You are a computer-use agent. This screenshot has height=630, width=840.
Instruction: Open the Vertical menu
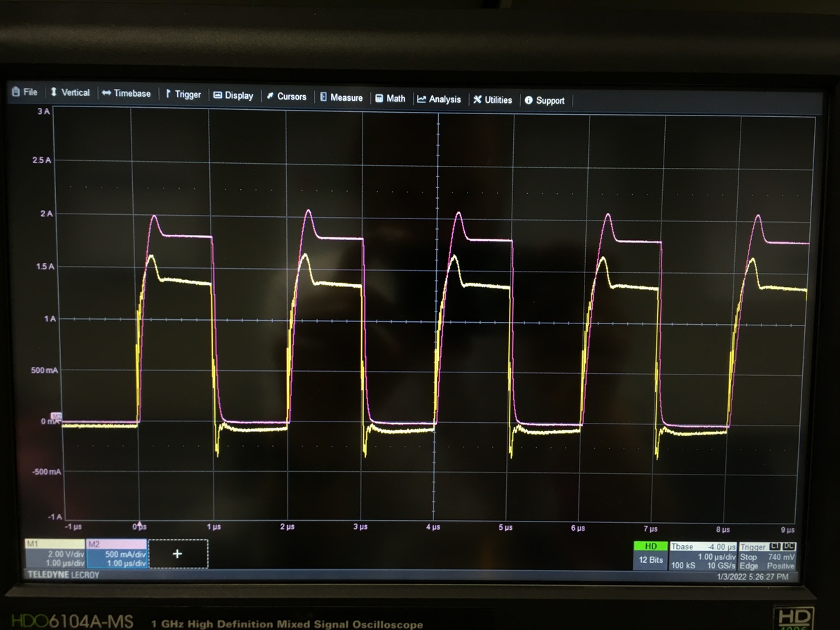70,92
